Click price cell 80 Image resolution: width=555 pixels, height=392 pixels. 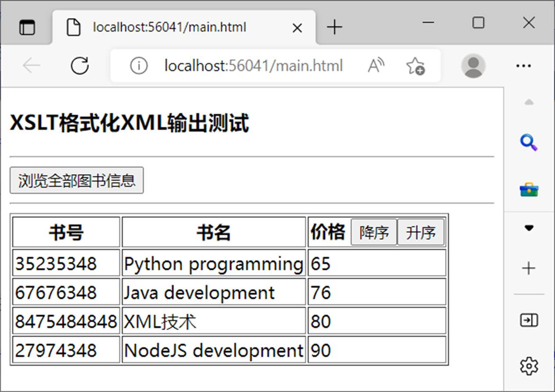377,321
